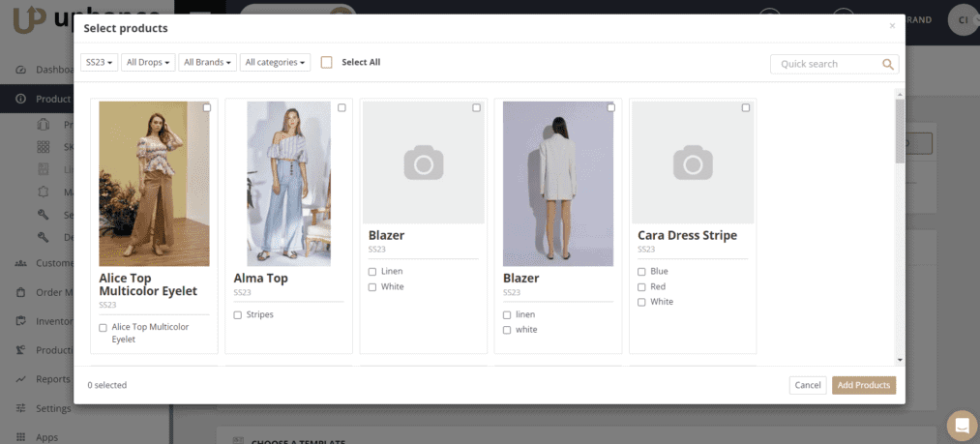980x444 pixels.
Task: Click the Settings sliders icon in sidebar
Action: pyautogui.click(x=20, y=408)
